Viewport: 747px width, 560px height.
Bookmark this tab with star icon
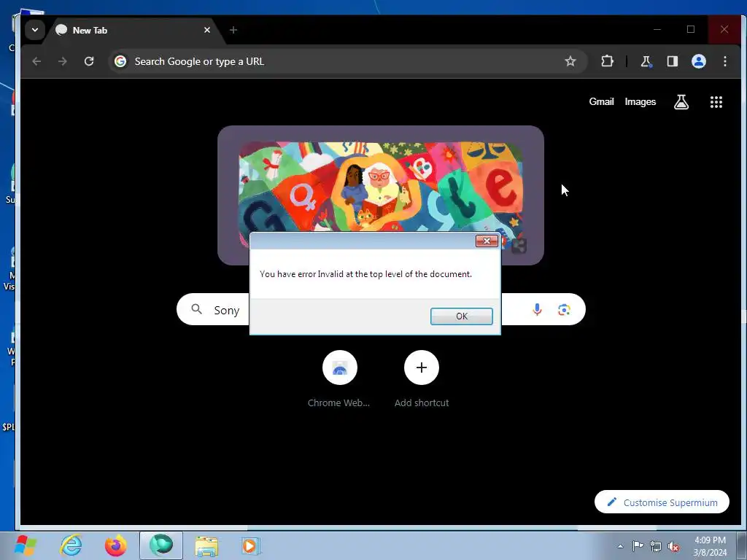point(570,61)
